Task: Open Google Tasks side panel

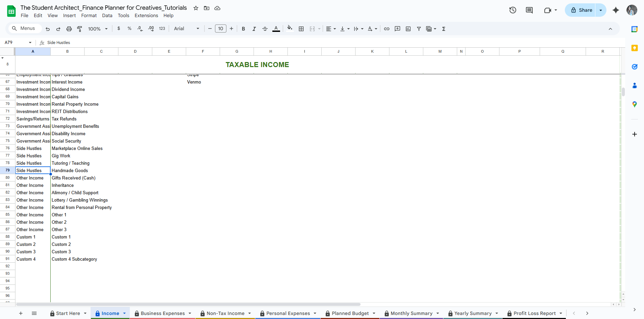Action: [x=635, y=67]
